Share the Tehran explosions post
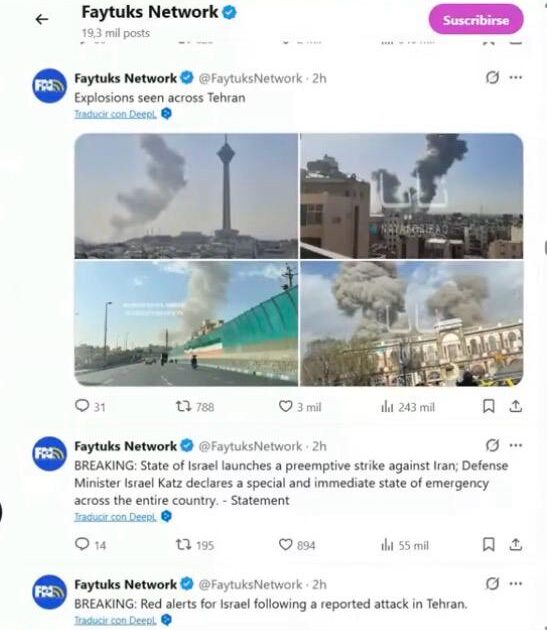Viewport: 547px width, 630px height. click(516, 407)
